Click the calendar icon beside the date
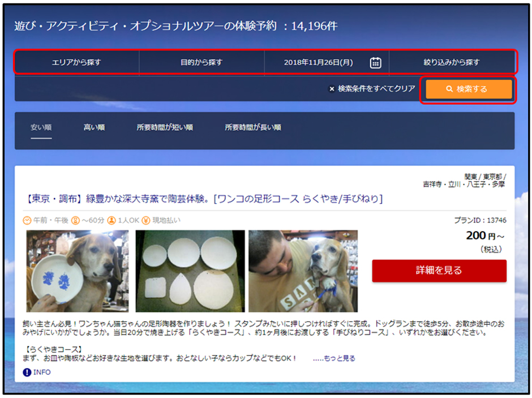This screenshot has width=532, height=398. 375,63
